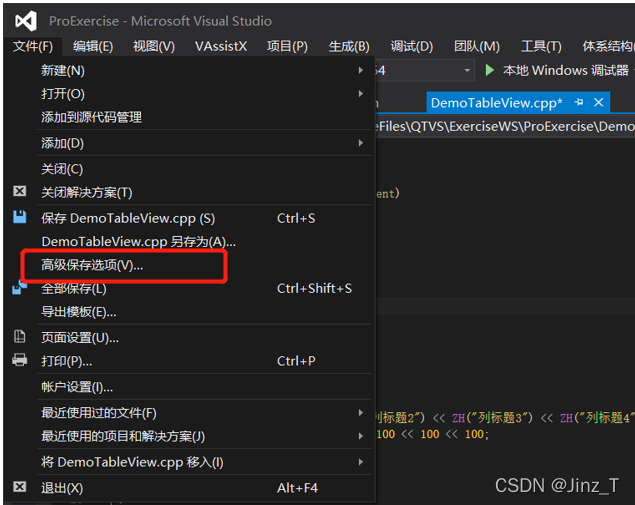Open the 团队(M) menu

point(477,47)
